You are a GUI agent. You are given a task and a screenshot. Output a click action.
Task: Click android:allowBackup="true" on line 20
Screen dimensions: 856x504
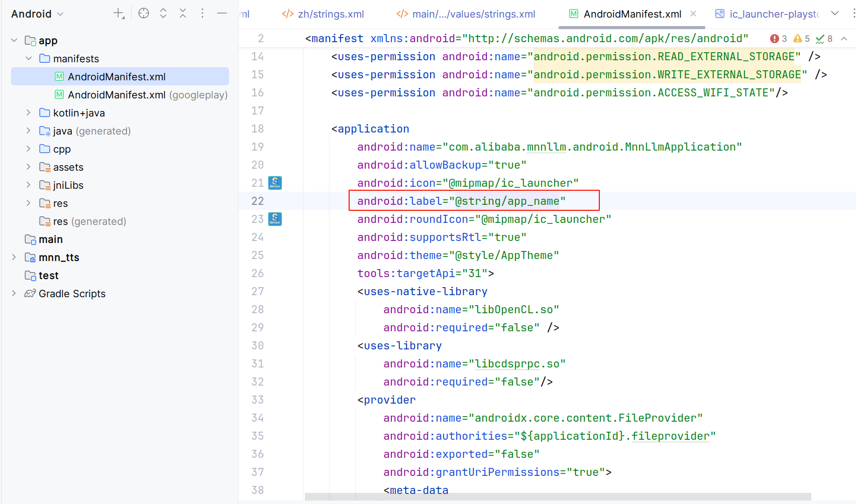pyautogui.click(x=442, y=165)
